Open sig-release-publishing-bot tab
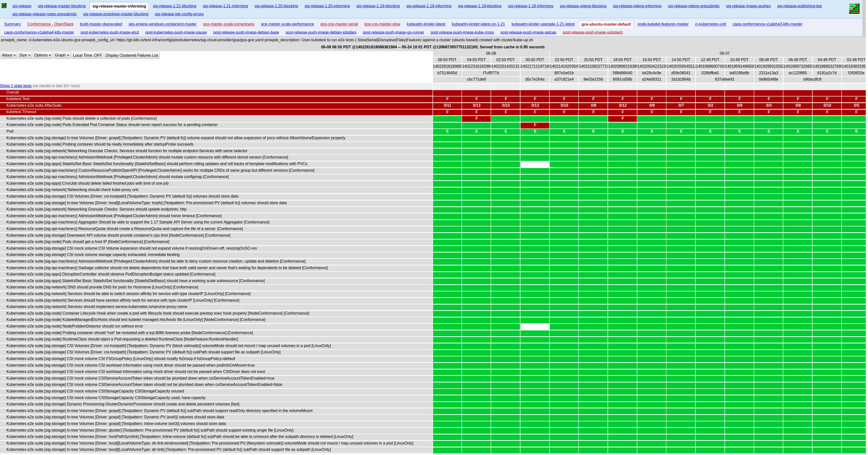 [799, 6]
